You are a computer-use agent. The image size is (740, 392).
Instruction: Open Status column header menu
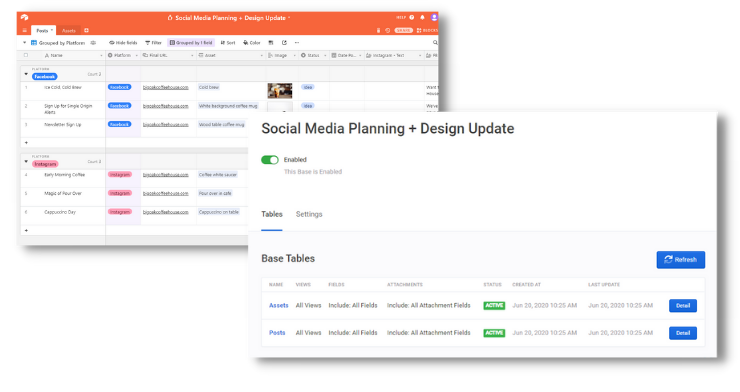pyautogui.click(x=325, y=56)
